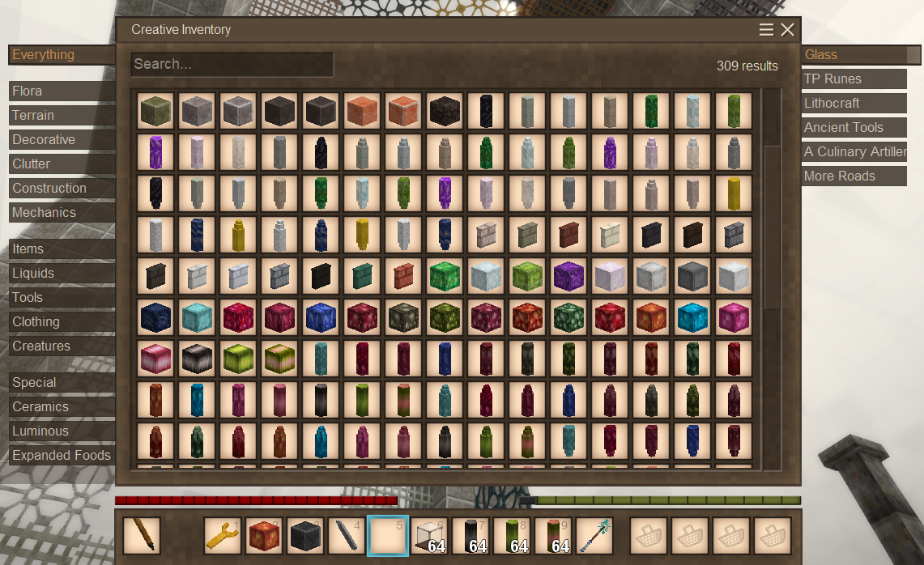Click the brown stick in the offhand slot

[142, 536]
